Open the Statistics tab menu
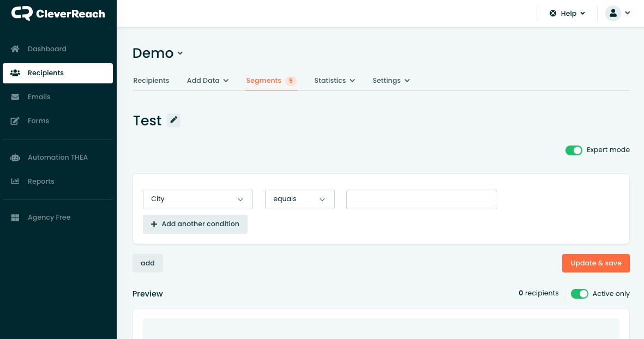This screenshot has height=339, width=644. click(334, 81)
